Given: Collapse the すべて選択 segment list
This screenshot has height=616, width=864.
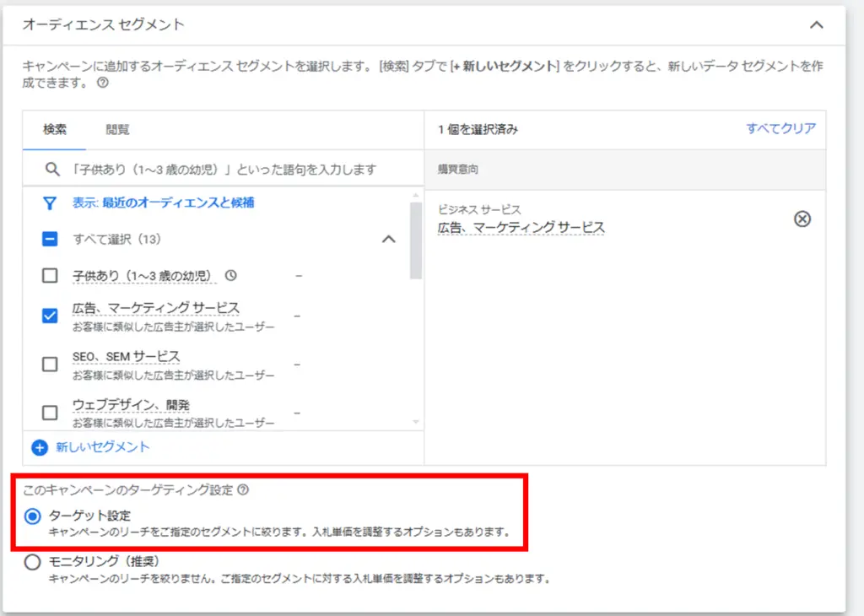Looking at the screenshot, I should coord(388,239).
